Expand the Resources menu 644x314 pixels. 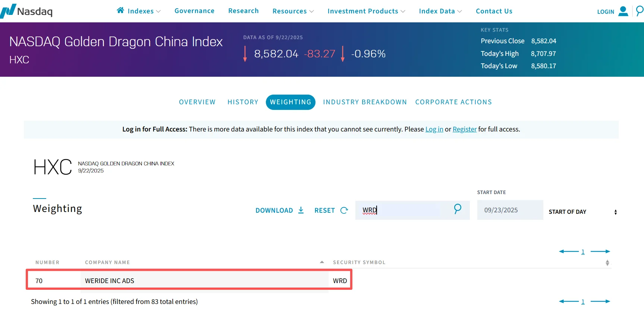point(293,11)
